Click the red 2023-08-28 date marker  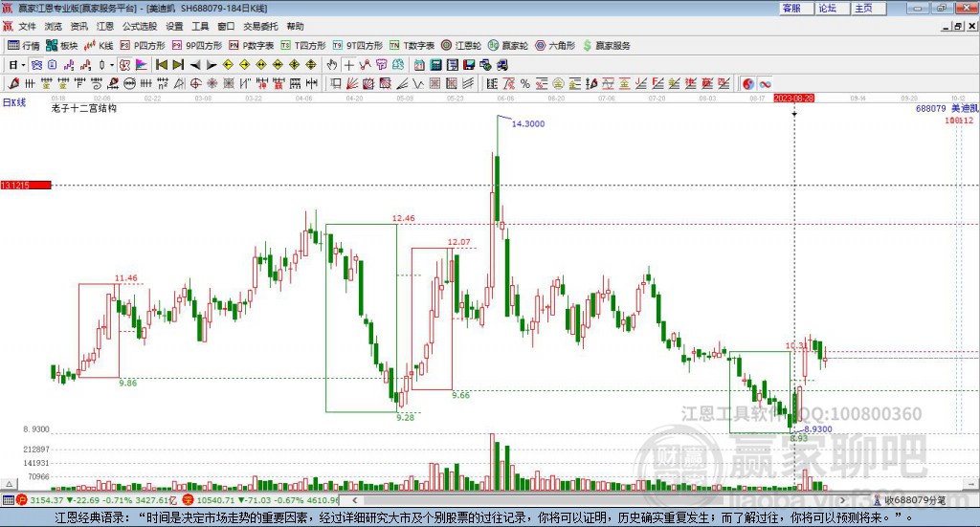coord(793,98)
